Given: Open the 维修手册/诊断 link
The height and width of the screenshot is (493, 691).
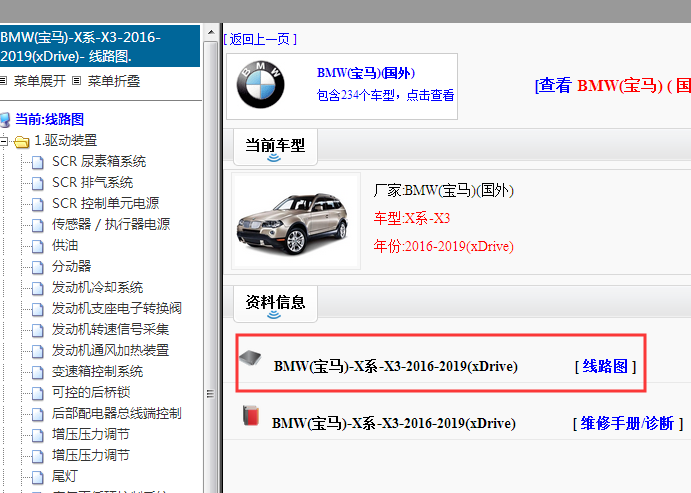Looking at the screenshot, I should pos(627,423).
